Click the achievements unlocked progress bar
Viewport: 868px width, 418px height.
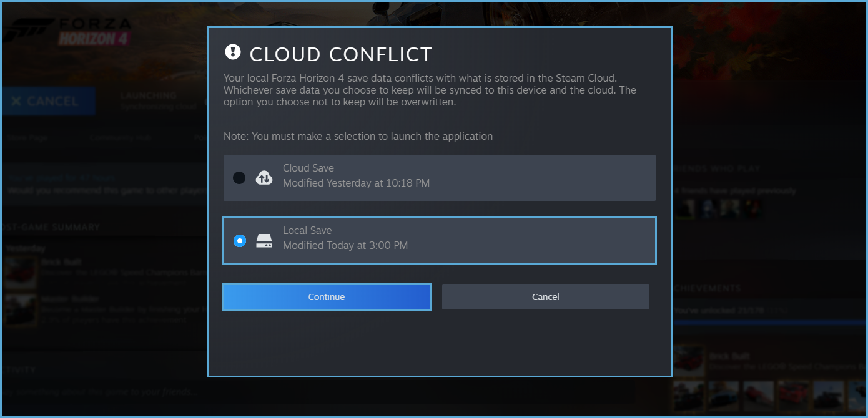click(x=769, y=322)
